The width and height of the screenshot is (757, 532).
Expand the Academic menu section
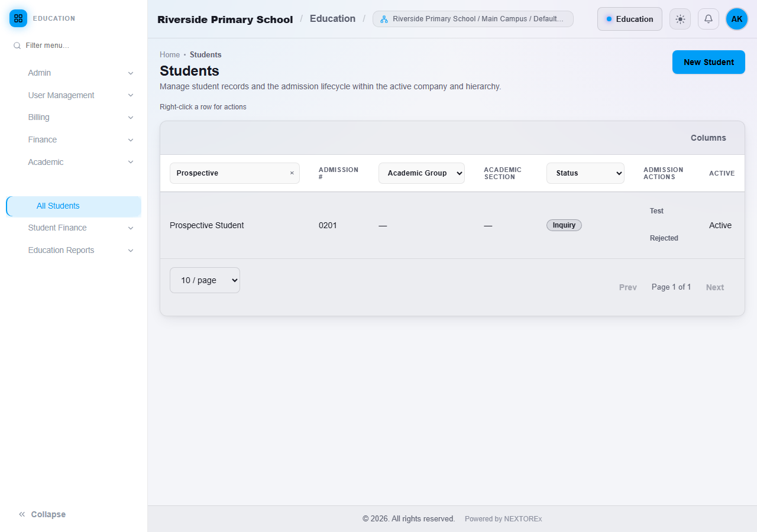tap(81, 162)
